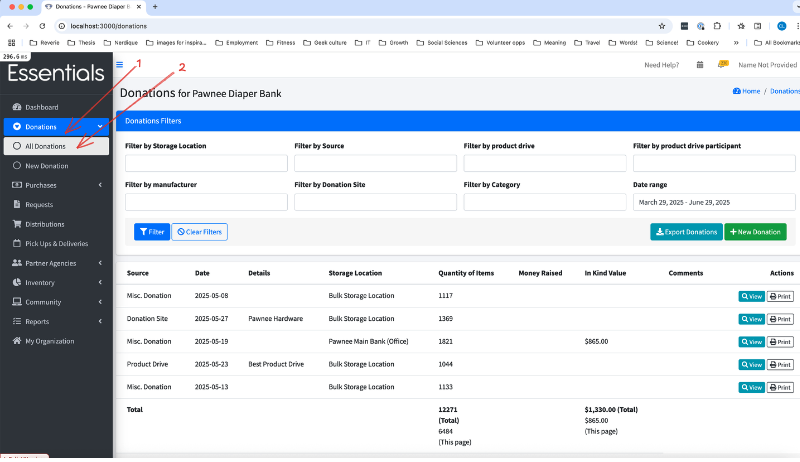Screen dimensions: 800x462
Task: Open the Geek culture bookmarks folder
Action: coord(325,43)
